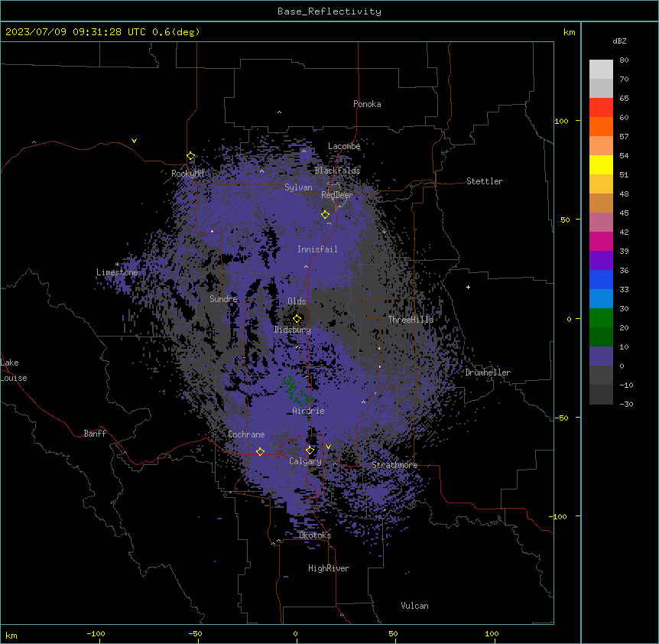
Task: Click the RedDeer city label
Action: pos(336,195)
